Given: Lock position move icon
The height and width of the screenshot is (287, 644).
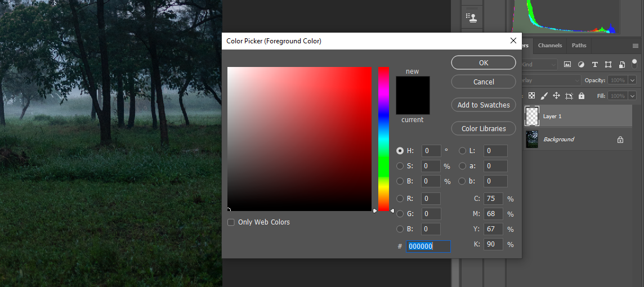Looking at the screenshot, I should click(x=557, y=96).
